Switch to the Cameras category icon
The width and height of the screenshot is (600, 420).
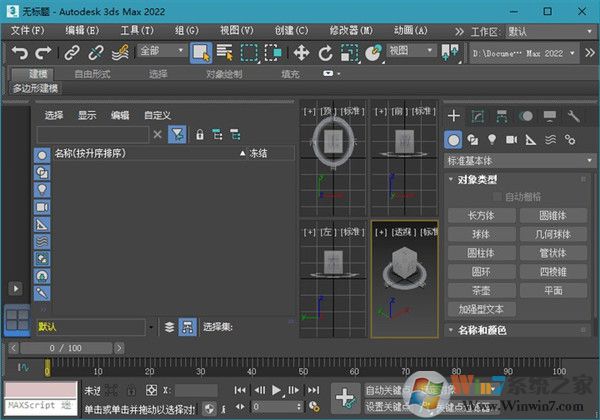coord(511,140)
